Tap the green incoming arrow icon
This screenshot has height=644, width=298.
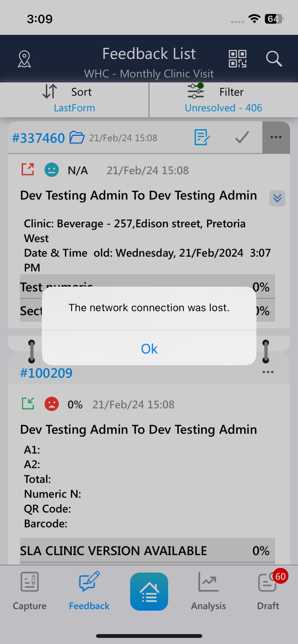pyautogui.click(x=28, y=404)
